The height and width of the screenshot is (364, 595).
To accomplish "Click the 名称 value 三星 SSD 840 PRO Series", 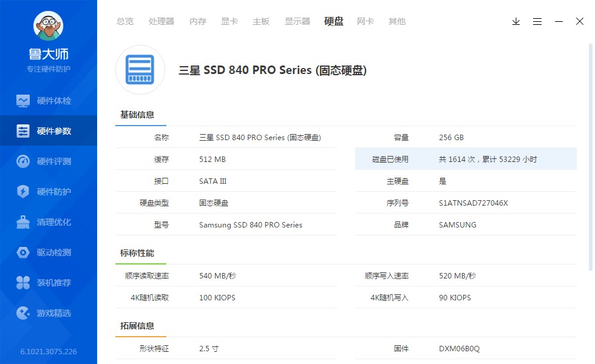I will point(260,138).
